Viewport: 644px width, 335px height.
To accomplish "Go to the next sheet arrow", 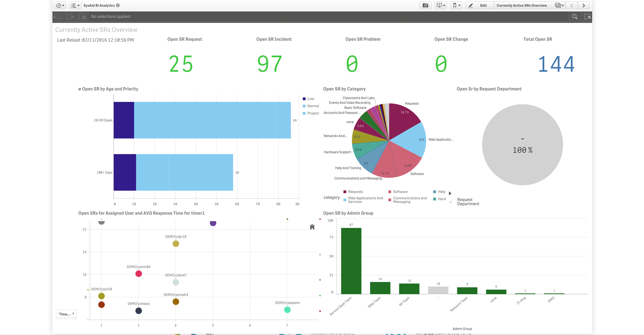I will (584, 5).
